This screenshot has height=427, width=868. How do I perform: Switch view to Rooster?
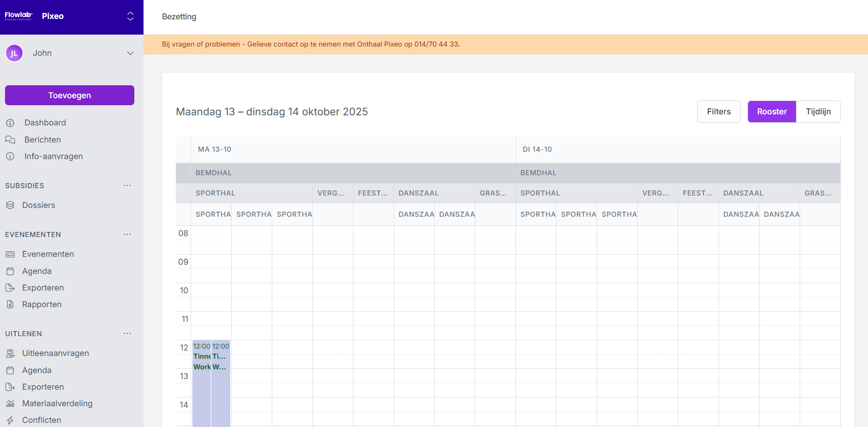[772, 112]
